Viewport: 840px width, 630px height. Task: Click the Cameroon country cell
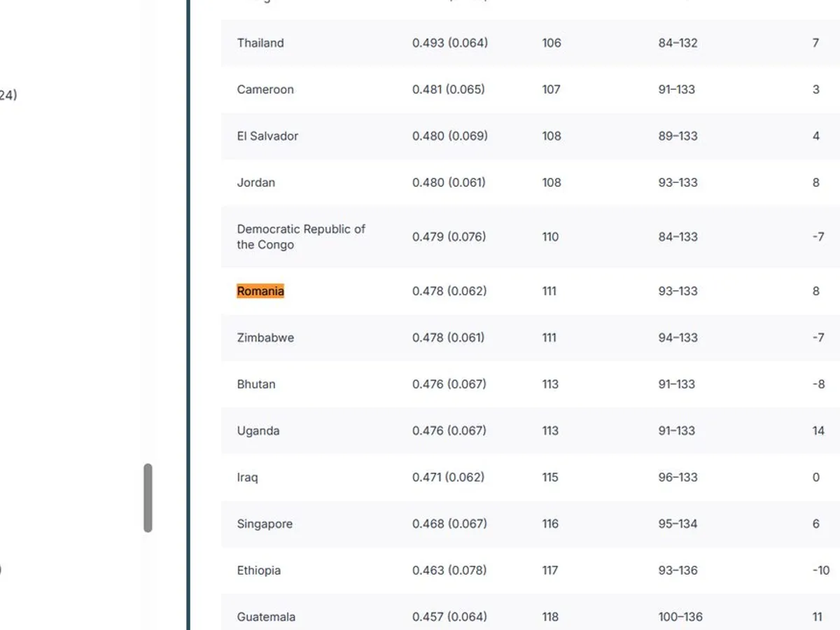click(265, 90)
